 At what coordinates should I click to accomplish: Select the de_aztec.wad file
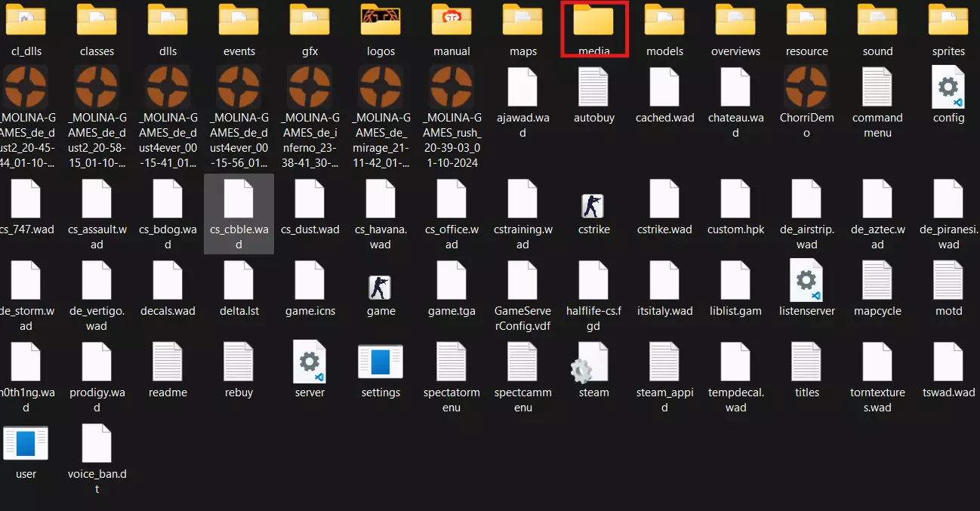pos(877,214)
